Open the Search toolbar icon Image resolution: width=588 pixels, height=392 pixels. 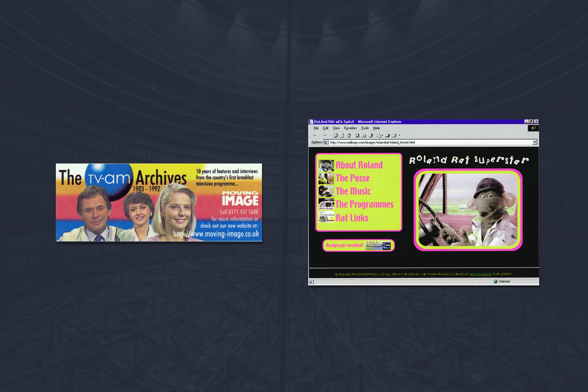tap(357, 135)
